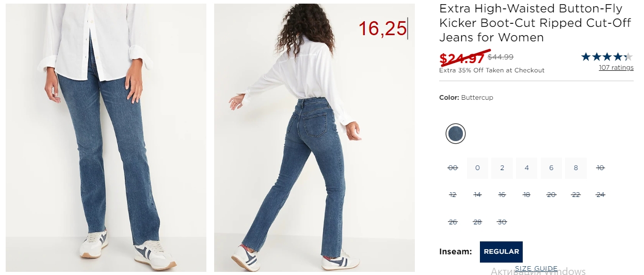
Task: Select crossed-out size 16
Action: (502, 195)
